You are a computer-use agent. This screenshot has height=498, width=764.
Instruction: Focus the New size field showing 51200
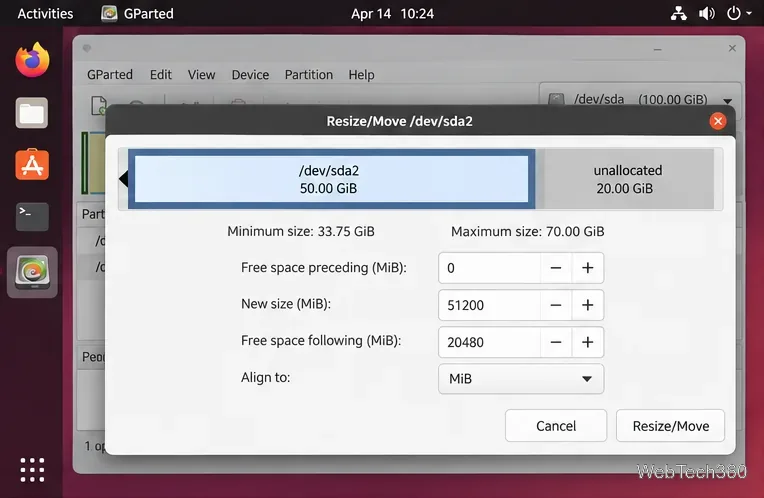[489, 305]
